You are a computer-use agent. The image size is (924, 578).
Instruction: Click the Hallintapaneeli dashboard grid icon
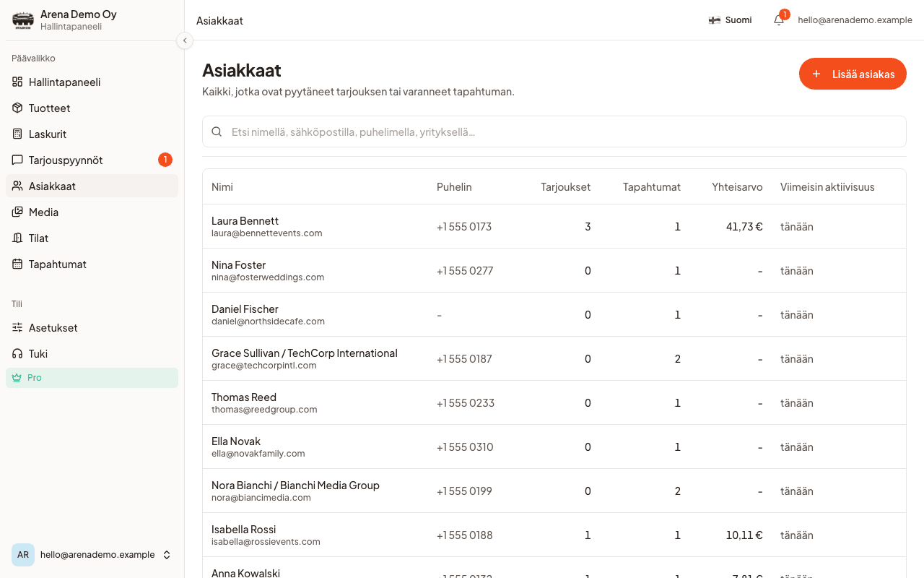pyautogui.click(x=17, y=82)
